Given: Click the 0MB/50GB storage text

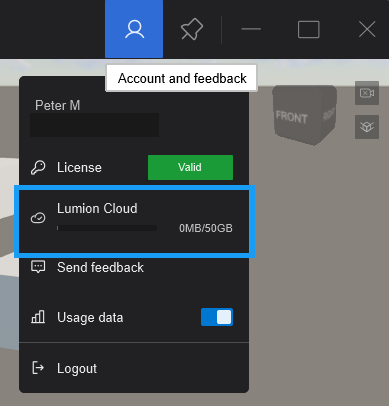Looking at the screenshot, I should pos(206,228).
